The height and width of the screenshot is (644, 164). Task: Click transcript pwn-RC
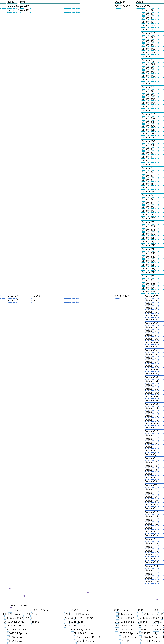point(25,10)
